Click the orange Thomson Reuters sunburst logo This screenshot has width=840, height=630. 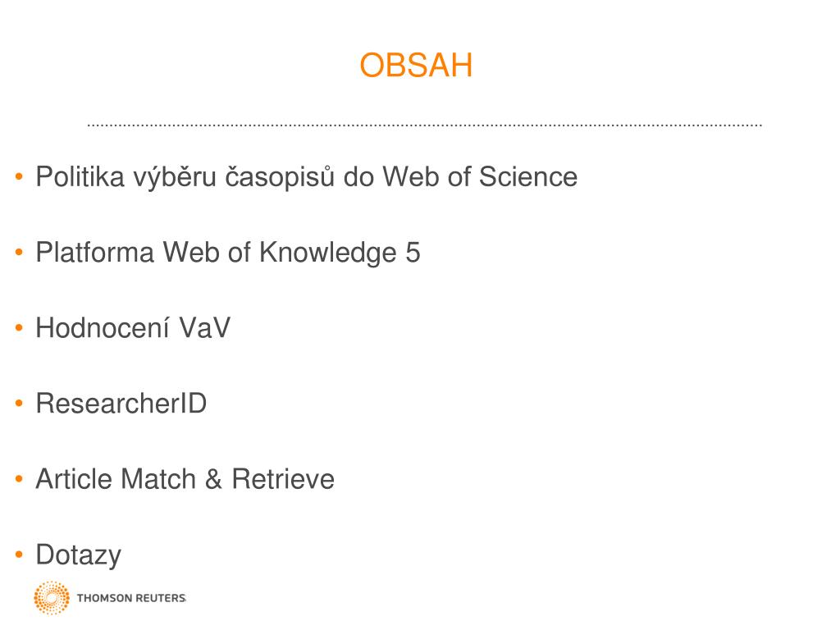pyautogui.click(x=52, y=597)
